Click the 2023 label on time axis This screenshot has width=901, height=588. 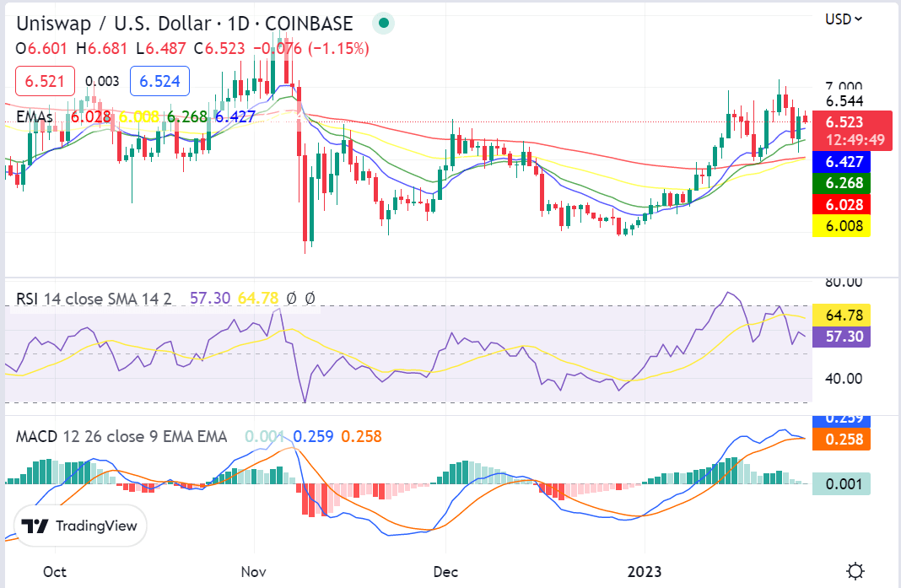pyautogui.click(x=645, y=572)
